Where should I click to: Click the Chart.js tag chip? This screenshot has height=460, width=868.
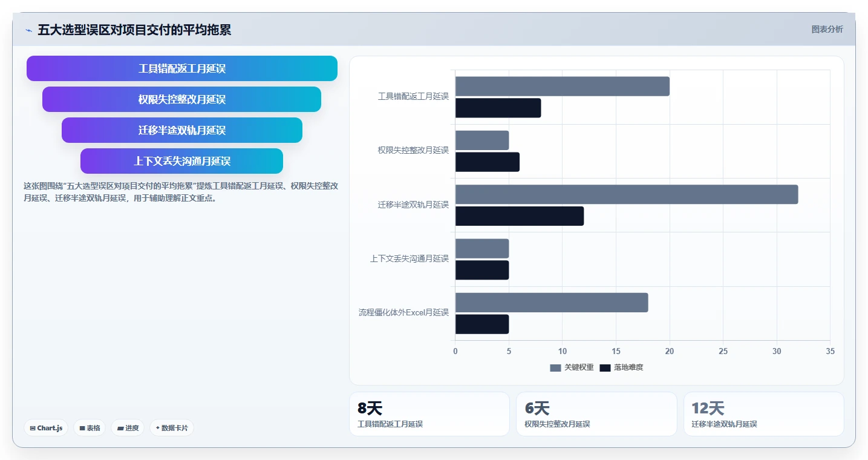coord(47,428)
